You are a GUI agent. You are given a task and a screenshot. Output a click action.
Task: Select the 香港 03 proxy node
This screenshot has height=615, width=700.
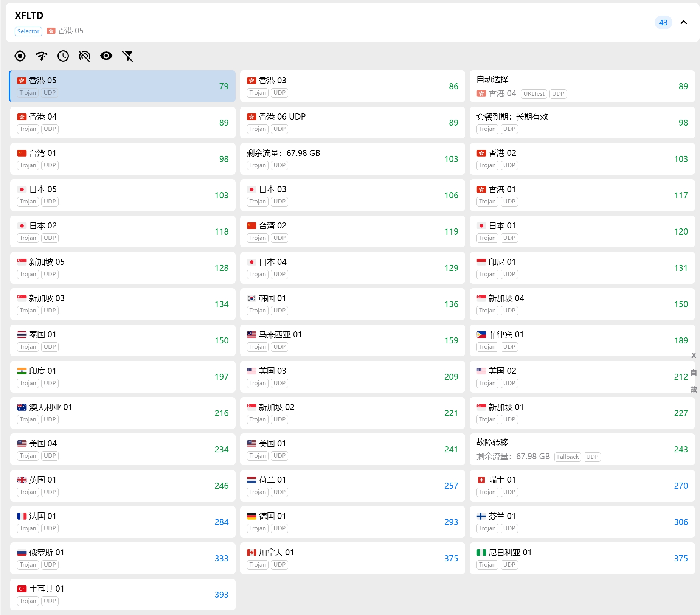(352, 86)
